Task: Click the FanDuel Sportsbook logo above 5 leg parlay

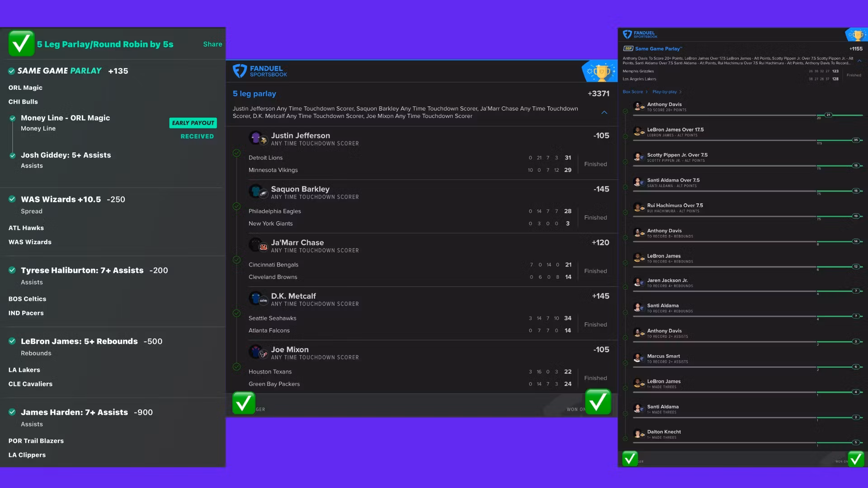Action: pyautogui.click(x=260, y=71)
